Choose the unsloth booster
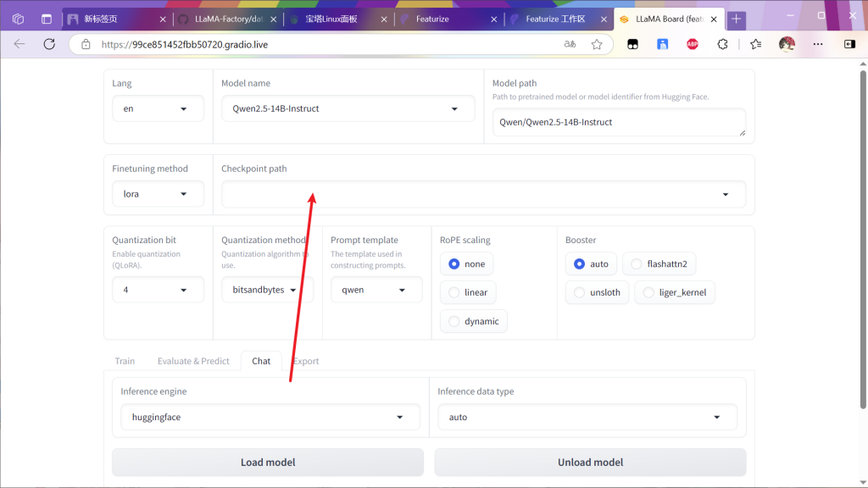868x488 pixels. (x=597, y=292)
